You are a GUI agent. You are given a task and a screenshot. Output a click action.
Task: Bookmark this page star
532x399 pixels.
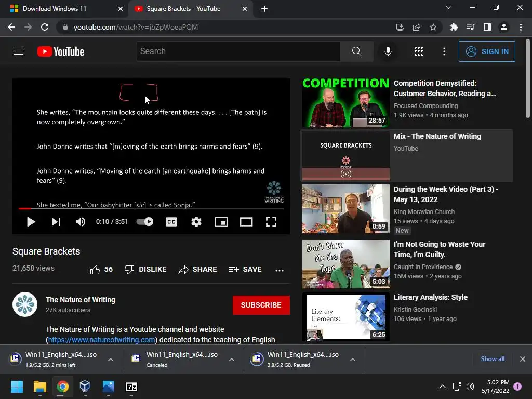coord(433,27)
